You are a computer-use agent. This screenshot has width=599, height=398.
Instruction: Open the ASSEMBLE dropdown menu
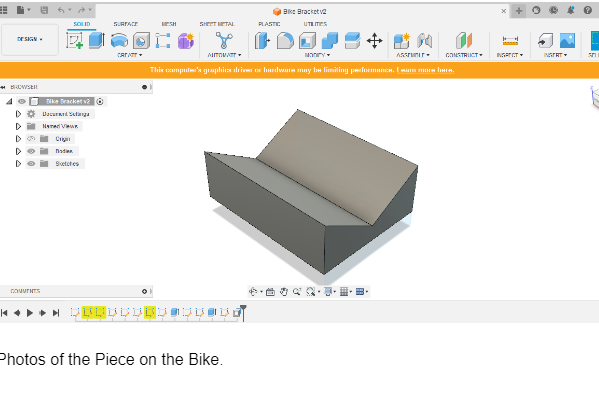[413, 55]
